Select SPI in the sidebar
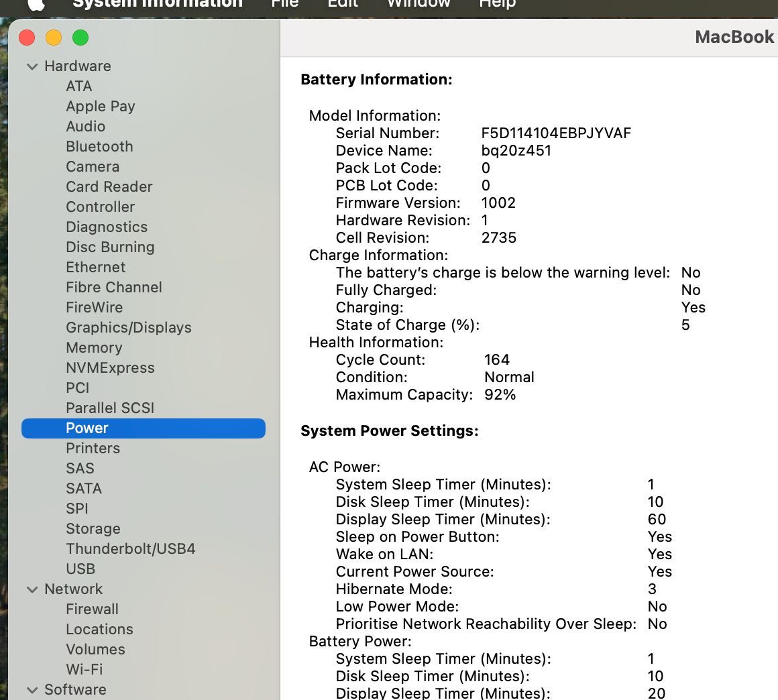This screenshot has height=700, width=778. [x=77, y=508]
